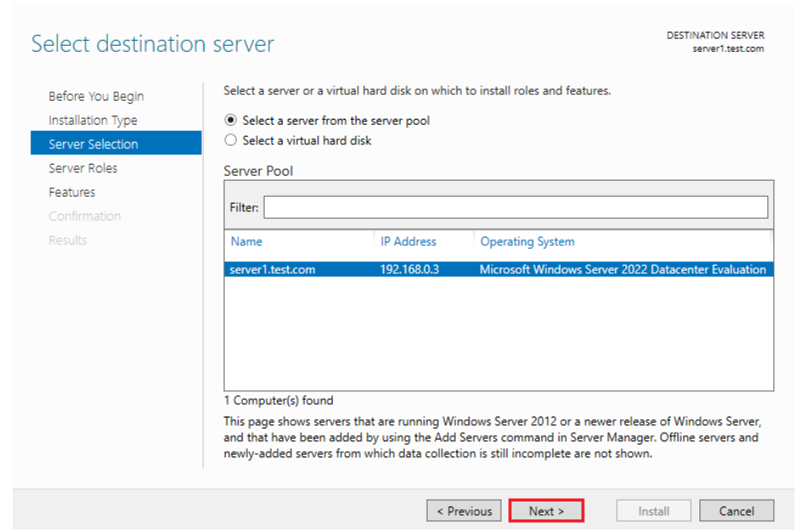Cancel the roles and features wizard
This screenshot has width=802, height=532.
(737, 511)
